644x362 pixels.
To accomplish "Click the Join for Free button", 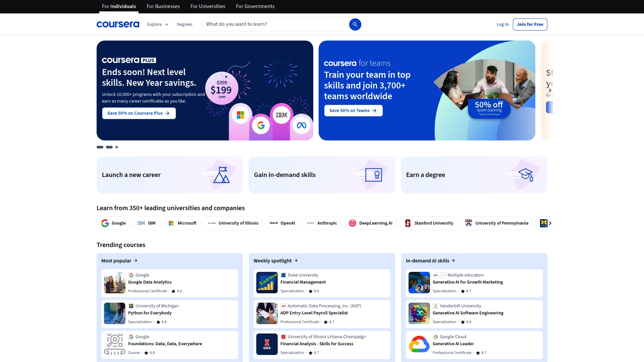I will coord(530,24).
